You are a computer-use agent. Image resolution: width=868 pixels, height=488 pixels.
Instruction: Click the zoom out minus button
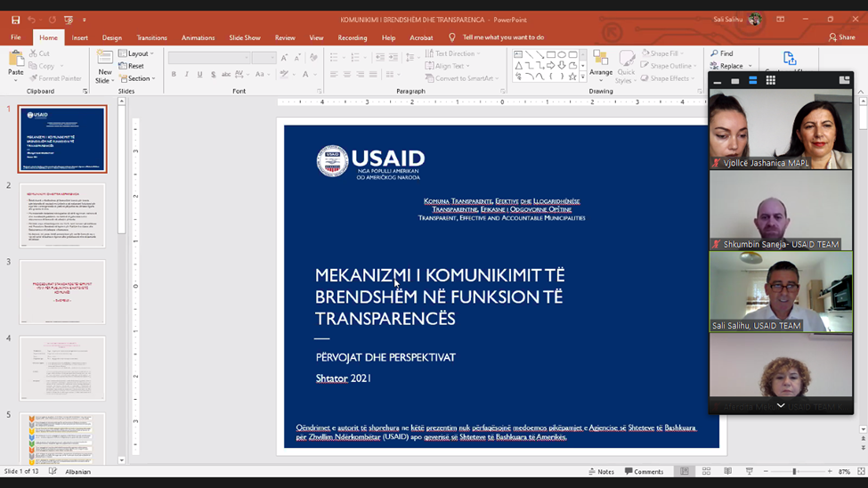[x=767, y=471]
